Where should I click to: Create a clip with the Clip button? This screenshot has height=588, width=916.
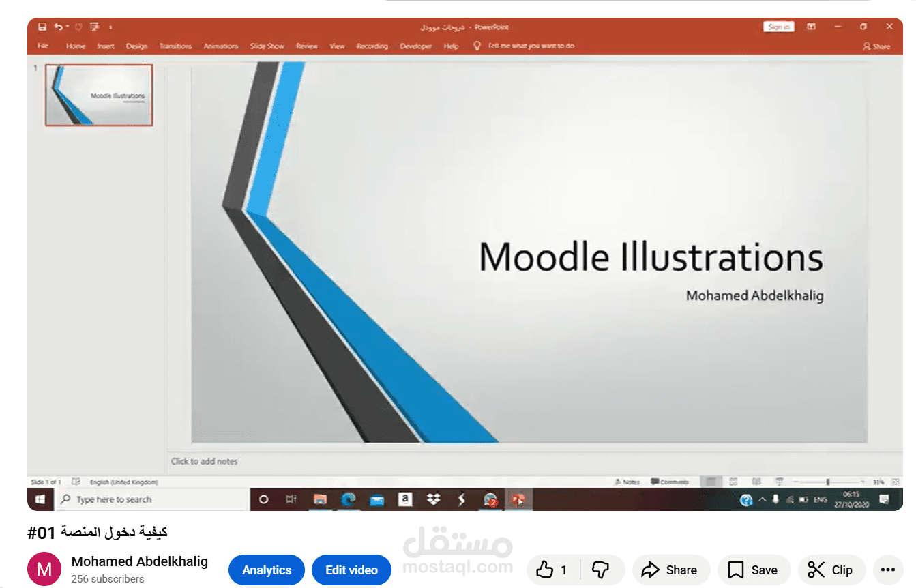point(831,570)
